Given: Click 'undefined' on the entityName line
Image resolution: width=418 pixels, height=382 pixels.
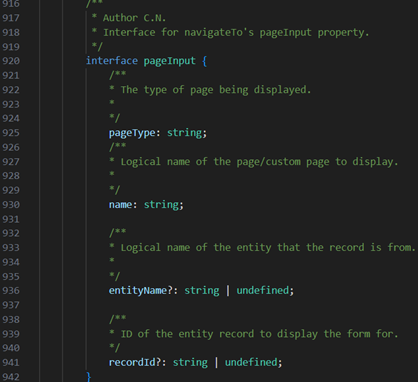Looking at the screenshot, I should point(263,290).
